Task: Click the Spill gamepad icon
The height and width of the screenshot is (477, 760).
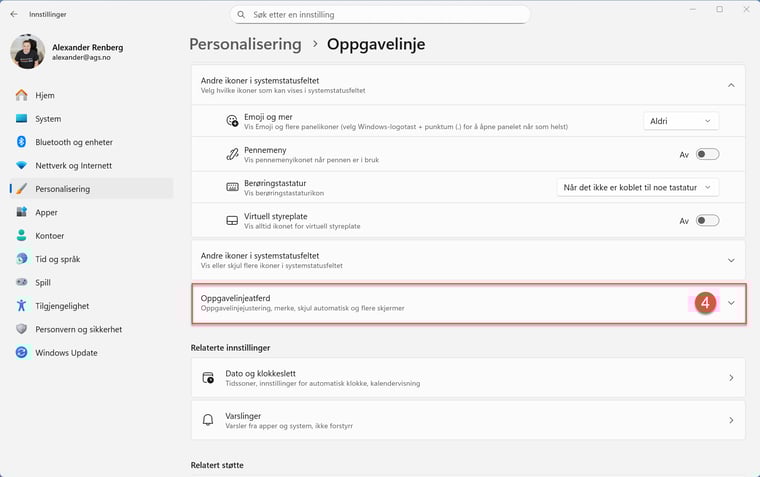Action: tap(21, 282)
